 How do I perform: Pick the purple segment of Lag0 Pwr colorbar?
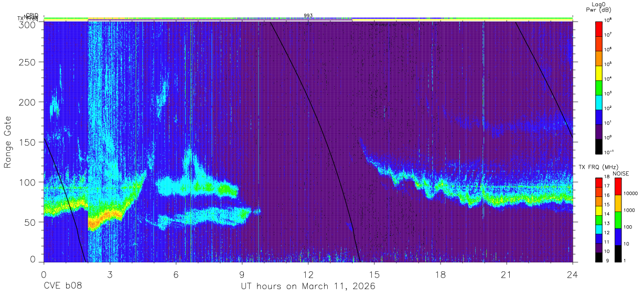pyautogui.click(x=599, y=131)
